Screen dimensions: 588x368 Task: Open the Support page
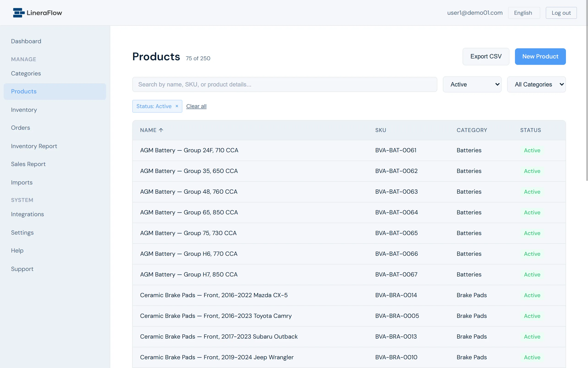pos(22,269)
